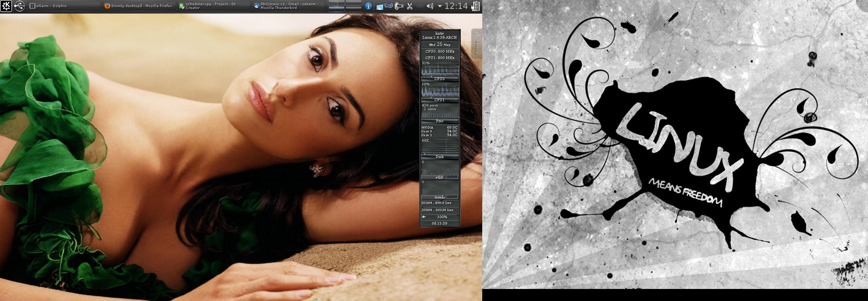Click CPU1: 800 MHz frequency reading

(440, 58)
